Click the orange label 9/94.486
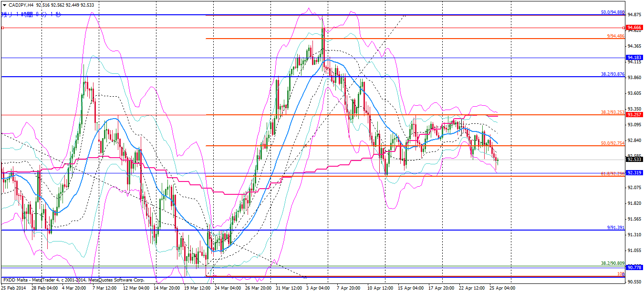Viewport: 644px width, 292px height. (616, 36)
